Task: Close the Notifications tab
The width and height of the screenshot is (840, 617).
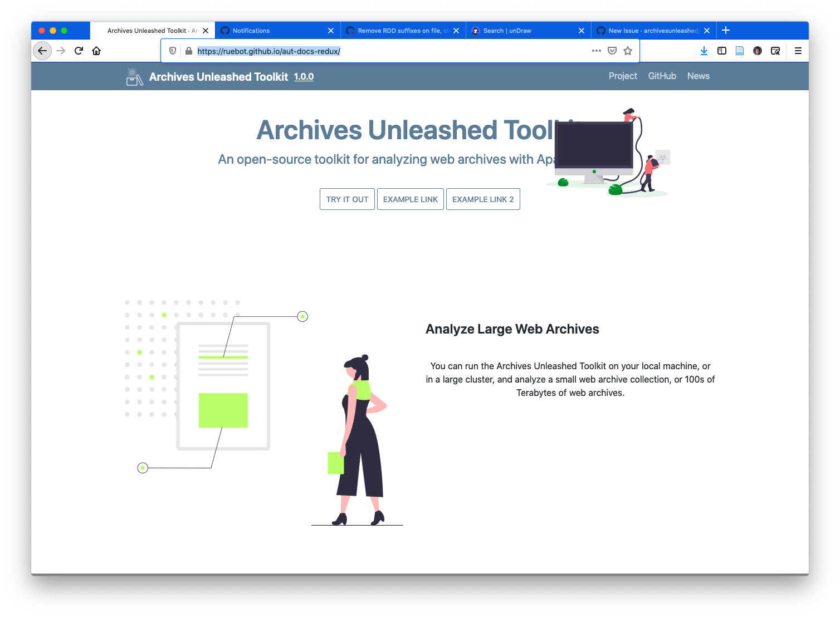Action: pos(331,31)
